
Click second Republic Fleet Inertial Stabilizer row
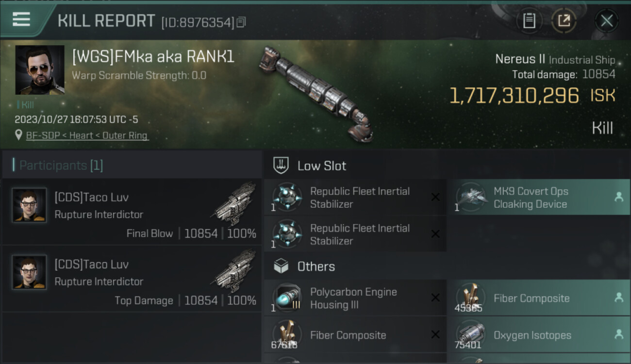tap(354, 234)
